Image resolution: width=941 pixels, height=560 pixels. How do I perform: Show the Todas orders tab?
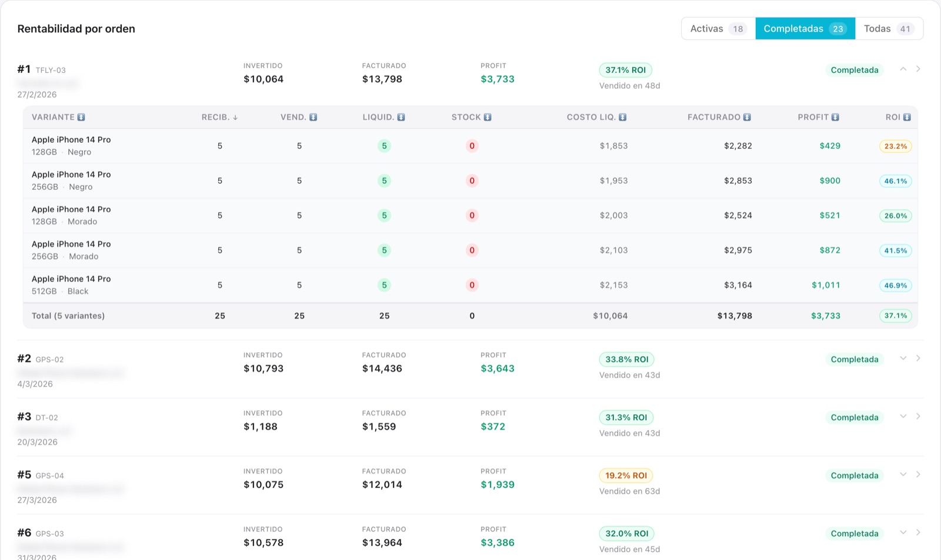coord(889,29)
